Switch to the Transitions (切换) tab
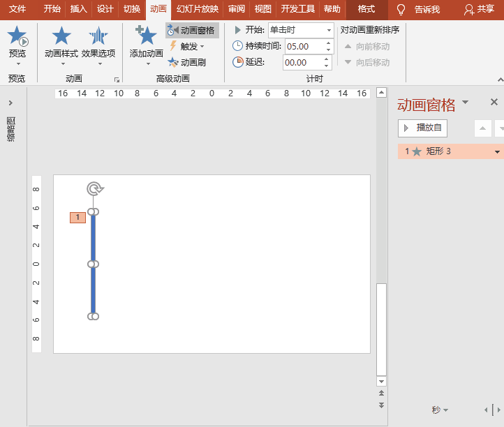Image resolution: width=504 pixels, height=427 pixels. coord(132,9)
